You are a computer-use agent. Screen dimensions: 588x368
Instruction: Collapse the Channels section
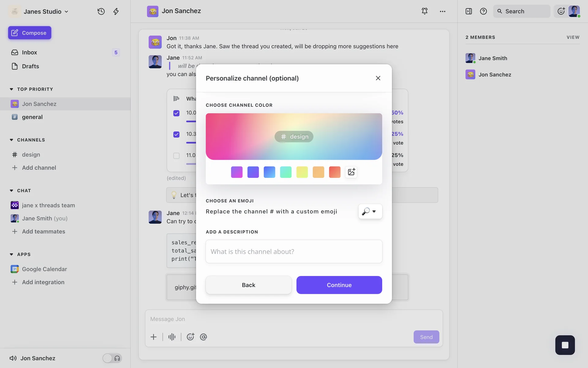click(12, 140)
